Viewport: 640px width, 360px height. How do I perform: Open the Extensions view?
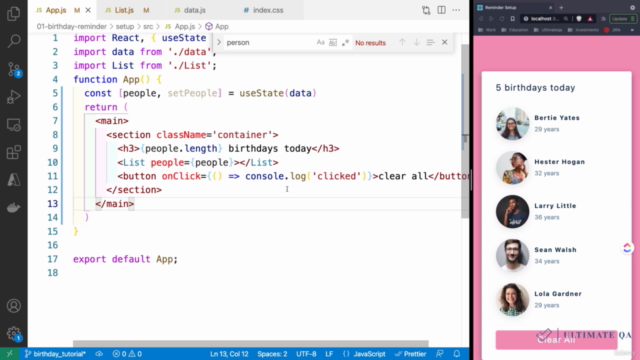point(13,153)
